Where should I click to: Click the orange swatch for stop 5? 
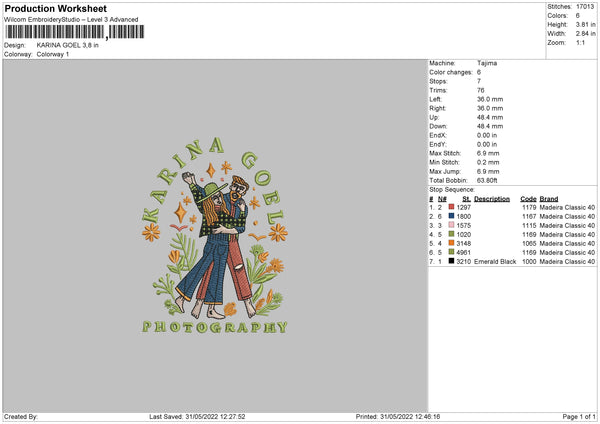point(451,243)
